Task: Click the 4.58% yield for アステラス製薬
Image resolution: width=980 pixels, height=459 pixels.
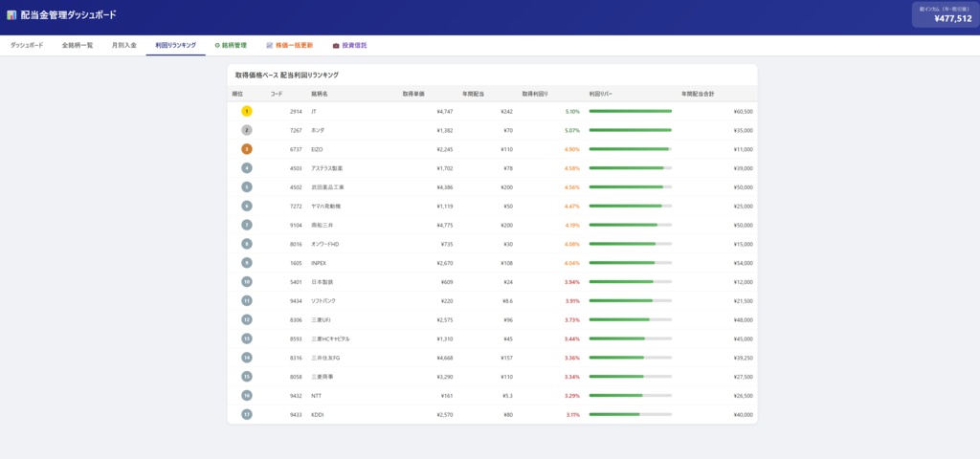Action: coord(572,168)
